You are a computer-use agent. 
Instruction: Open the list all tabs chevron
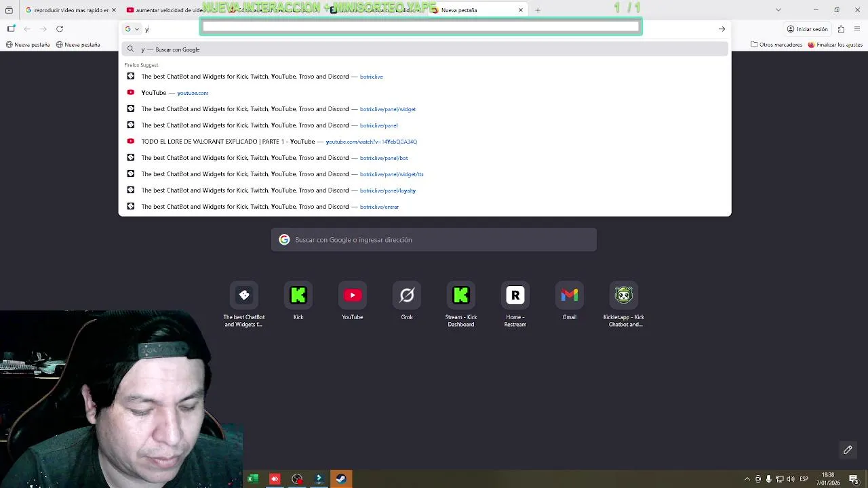click(x=778, y=10)
